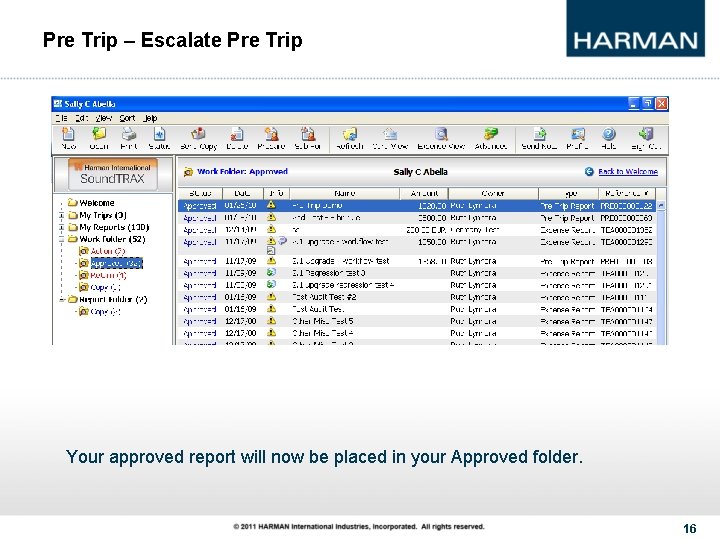Collapse the Report Folder tree node
This screenshot has width=720, height=540.
coord(62,299)
